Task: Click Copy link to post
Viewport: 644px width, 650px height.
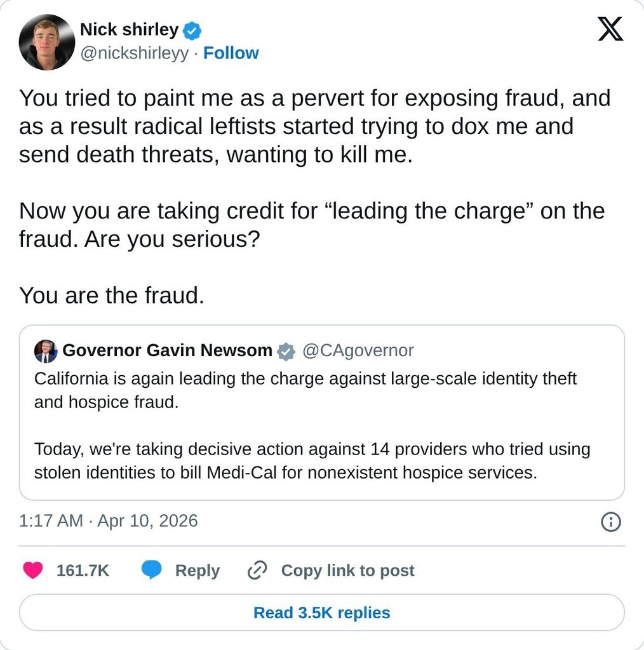Action: [x=347, y=571]
